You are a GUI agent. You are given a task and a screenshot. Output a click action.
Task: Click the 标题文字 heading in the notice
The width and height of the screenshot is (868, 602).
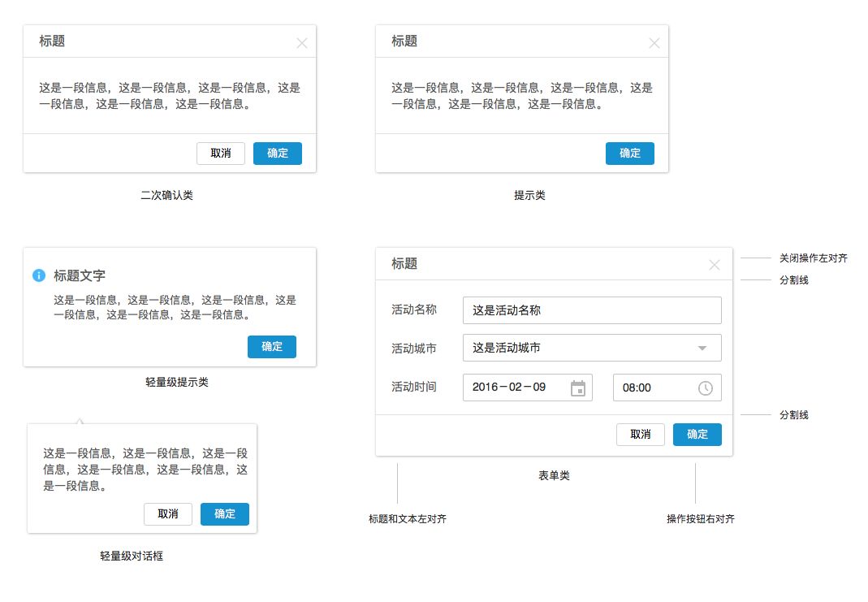point(80,276)
